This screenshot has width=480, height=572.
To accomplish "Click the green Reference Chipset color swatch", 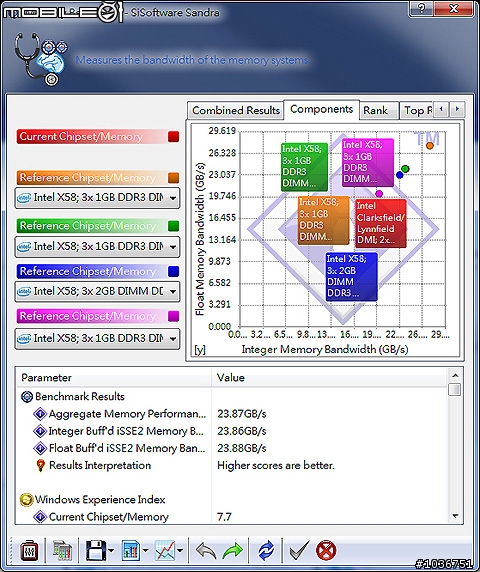I will [x=174, y=226].
